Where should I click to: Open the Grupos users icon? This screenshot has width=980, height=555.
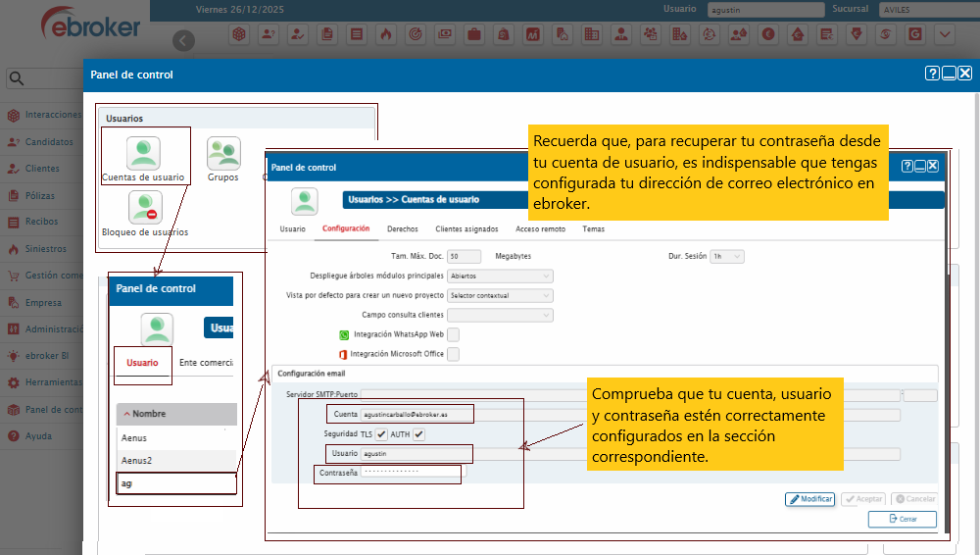223,154
